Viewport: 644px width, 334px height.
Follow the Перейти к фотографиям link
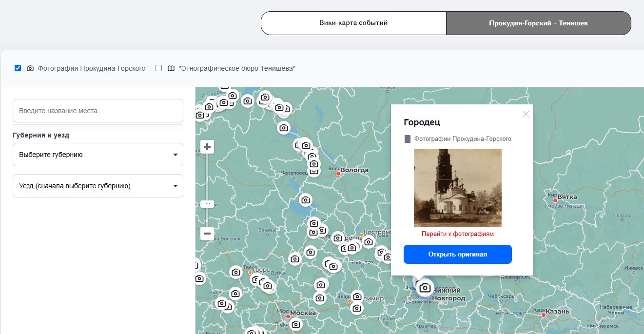[x=457, y=234]
